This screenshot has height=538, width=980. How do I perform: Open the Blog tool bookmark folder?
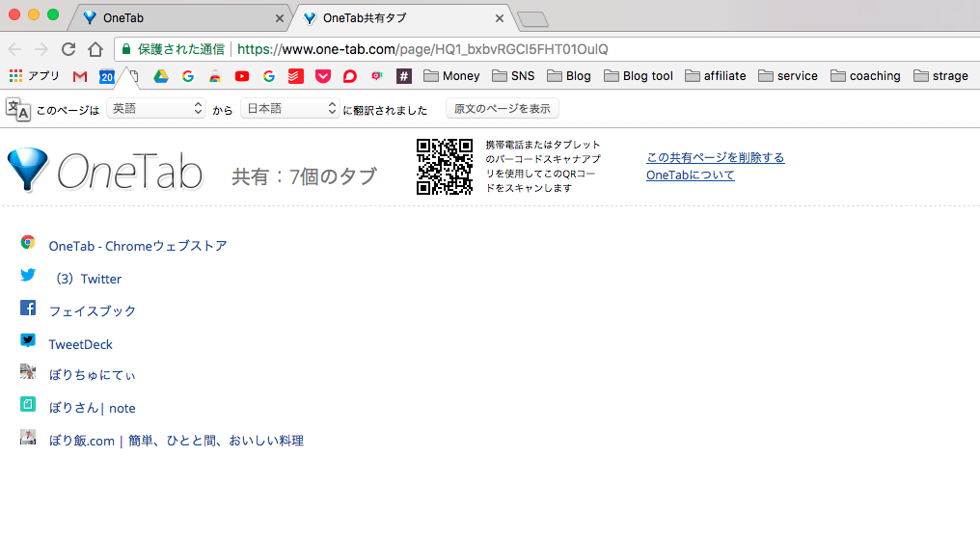coord(639,76)
